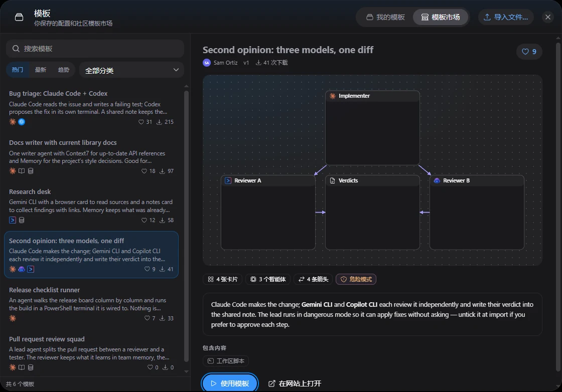Click the 4 条箭头 chip
The height and width of the screenshot is (392, 562).
(x=313, y=279)
